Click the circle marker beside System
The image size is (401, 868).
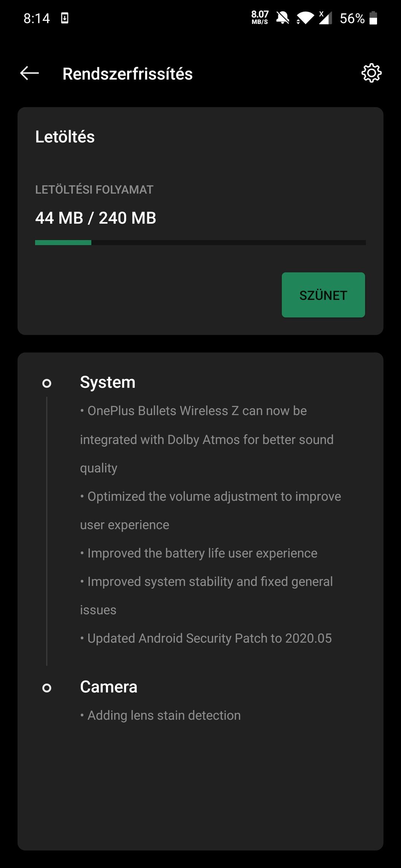coord(47,383)
